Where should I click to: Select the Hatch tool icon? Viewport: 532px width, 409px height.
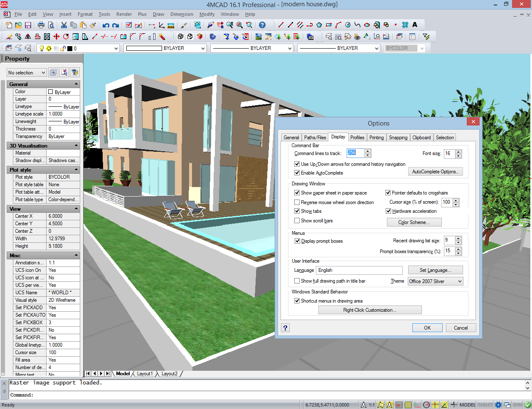(405, 25)
